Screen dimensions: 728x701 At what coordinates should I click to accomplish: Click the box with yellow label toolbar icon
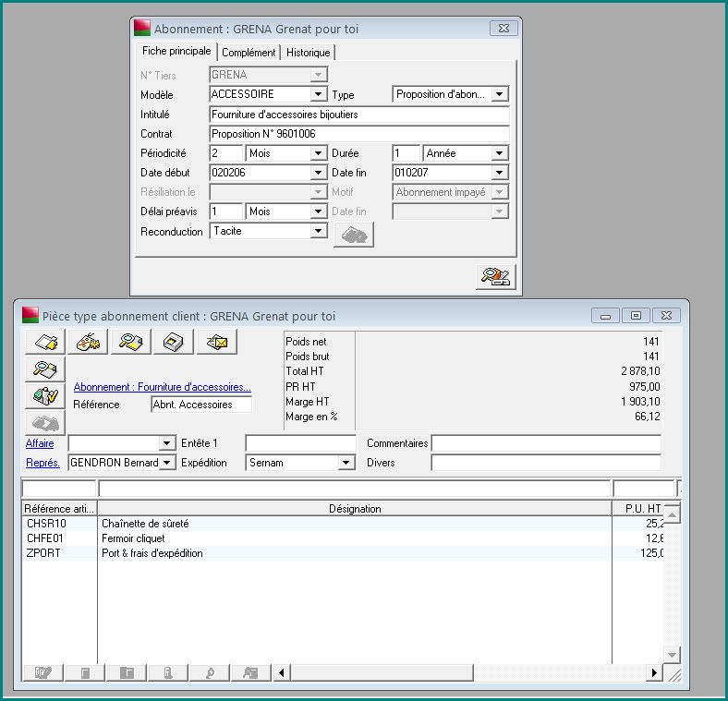click(173, 342)
